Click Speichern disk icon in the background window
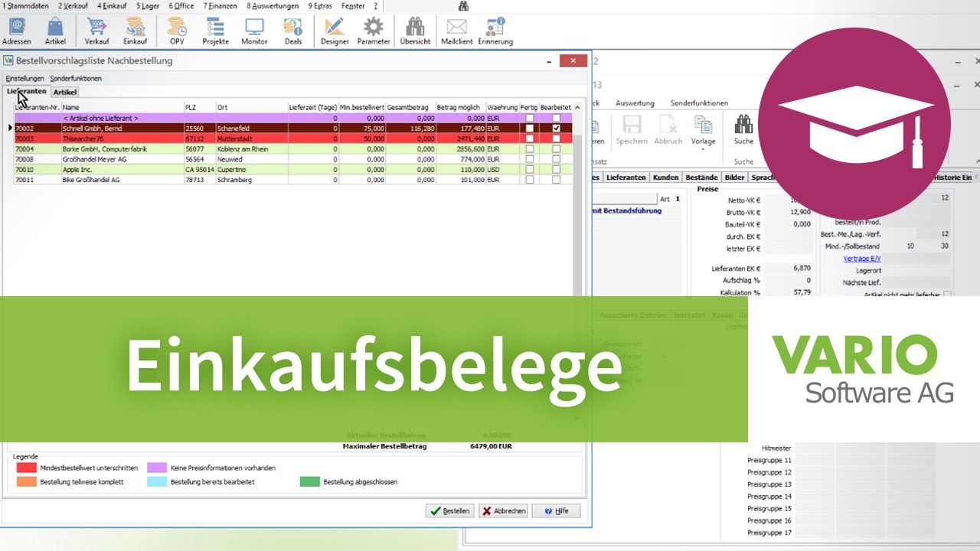980x551 pixels. (x=632, y=125)
